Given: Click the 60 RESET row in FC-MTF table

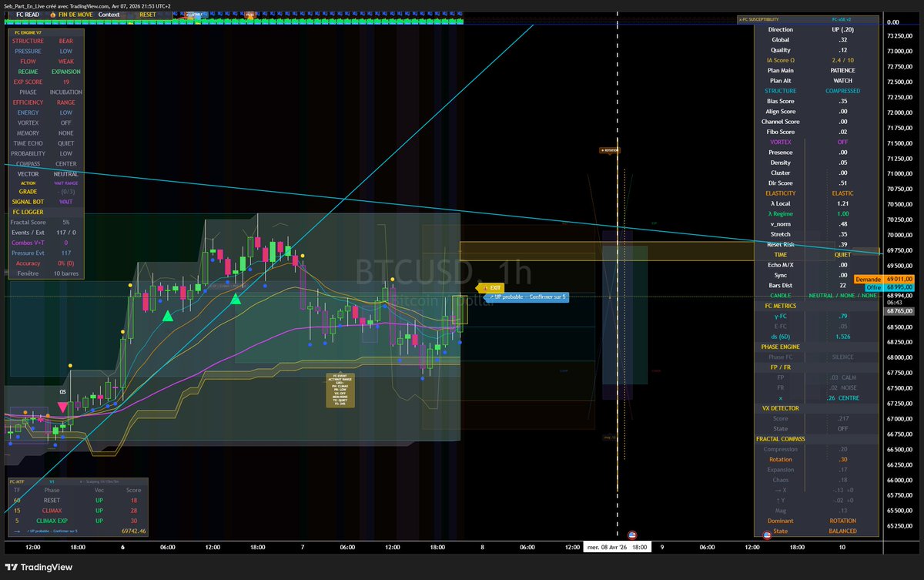Looking at the screenshot, I should click(x=80, y=500).
